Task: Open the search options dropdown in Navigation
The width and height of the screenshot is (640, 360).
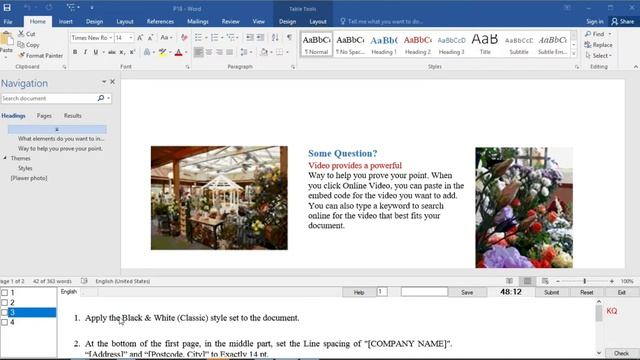Action: 108,98
